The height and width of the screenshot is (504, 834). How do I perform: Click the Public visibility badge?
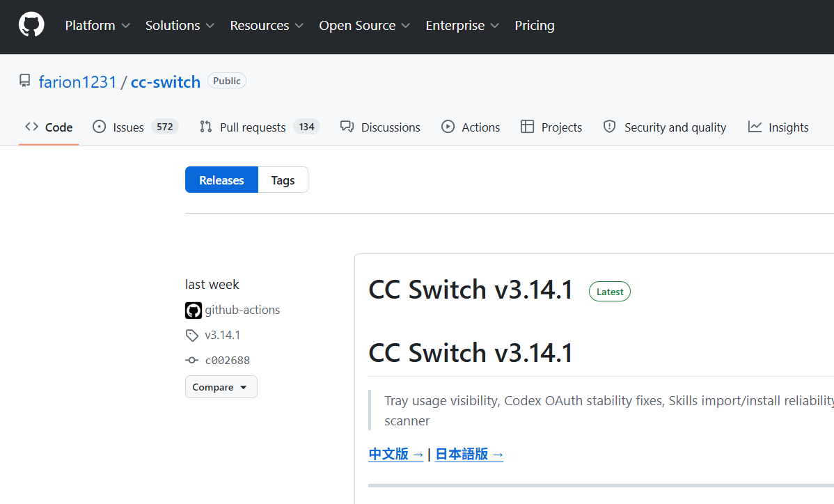point(226,81)
